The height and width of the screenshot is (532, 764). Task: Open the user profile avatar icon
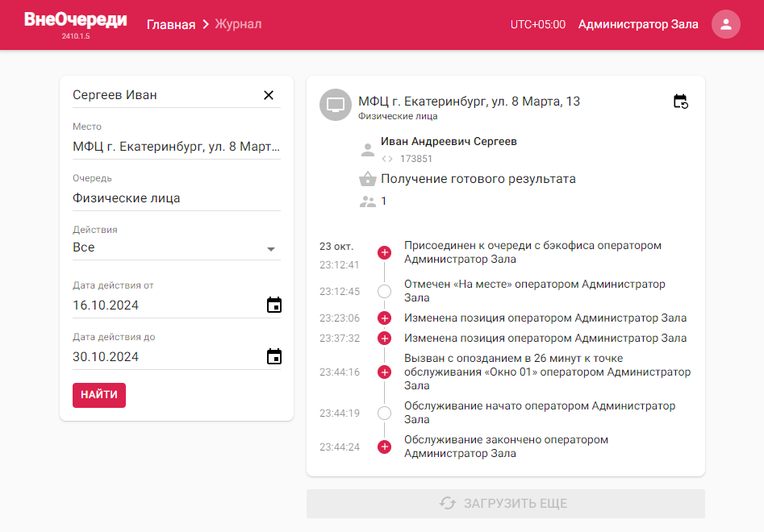pyautogui.click(x=725, y=24)
